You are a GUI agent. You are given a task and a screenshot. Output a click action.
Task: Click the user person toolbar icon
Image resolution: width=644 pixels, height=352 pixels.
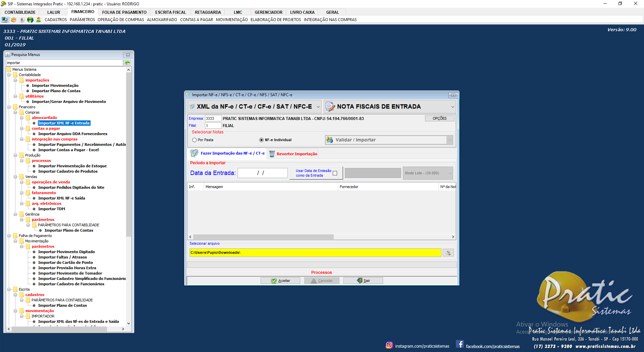click(x=39, y=20)
